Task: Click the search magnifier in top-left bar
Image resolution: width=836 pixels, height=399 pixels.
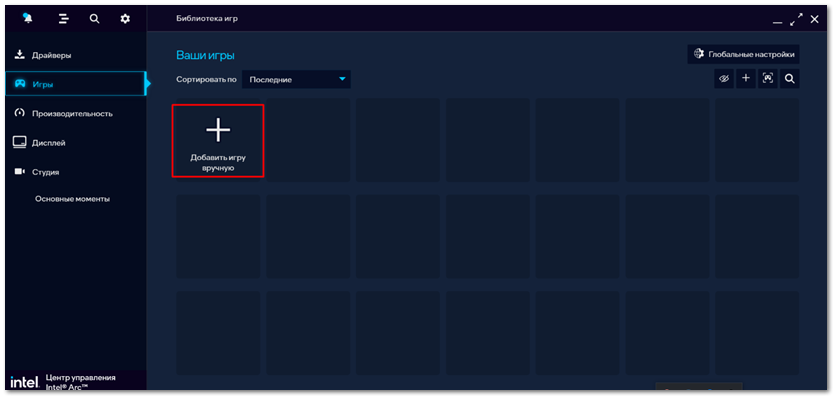Action: point(94,19)
